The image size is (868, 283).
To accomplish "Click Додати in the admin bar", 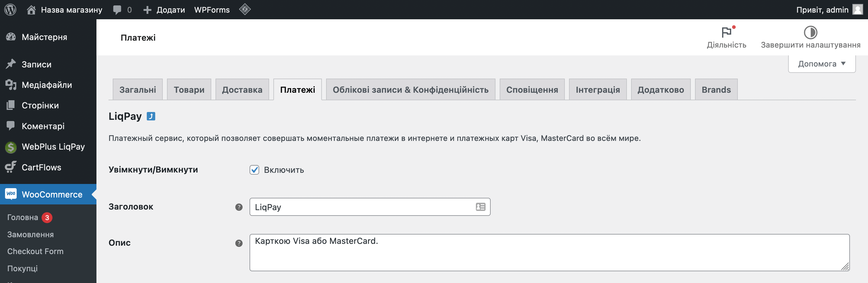I will tap(171, 10).
